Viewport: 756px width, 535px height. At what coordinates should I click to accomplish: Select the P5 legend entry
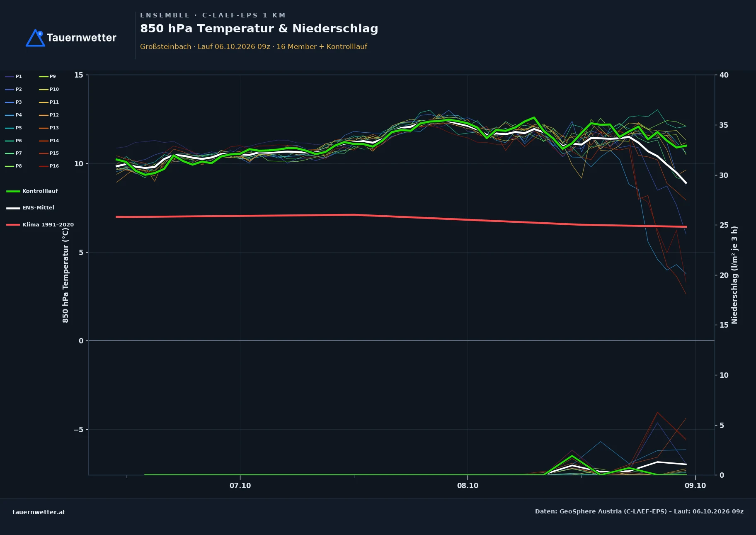(x=14, y=128)
